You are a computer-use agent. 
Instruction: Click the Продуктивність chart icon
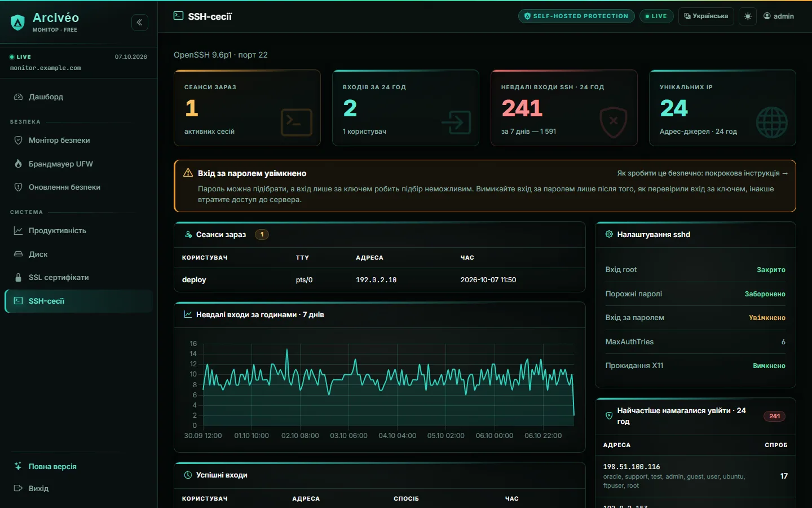pos(18,230)
